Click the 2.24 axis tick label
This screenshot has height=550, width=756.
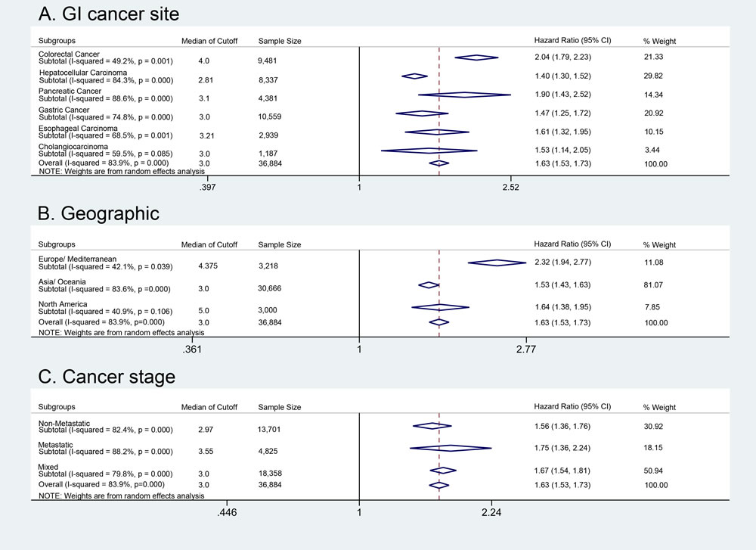tap(491, 512)
